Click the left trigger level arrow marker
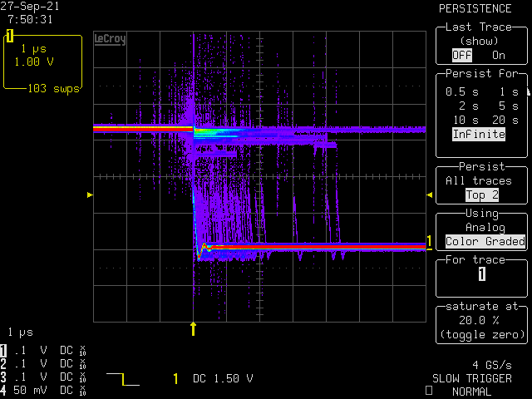The image size is (532, 399). coord(90,195)
